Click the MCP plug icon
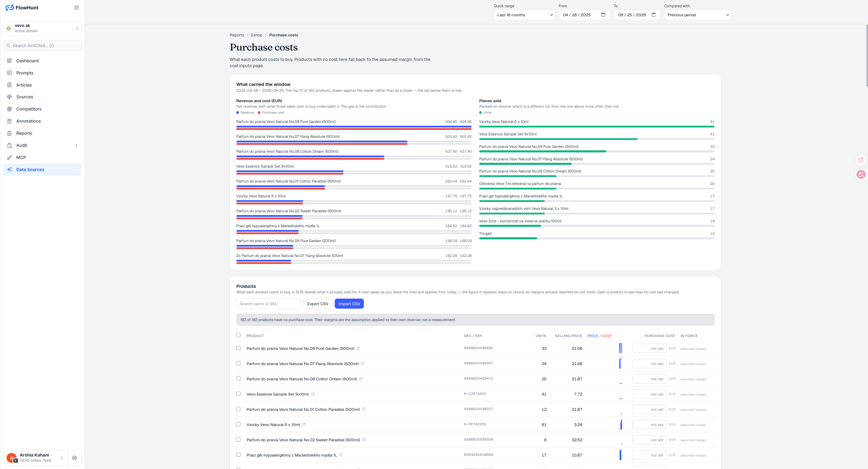 coord(9,158)
